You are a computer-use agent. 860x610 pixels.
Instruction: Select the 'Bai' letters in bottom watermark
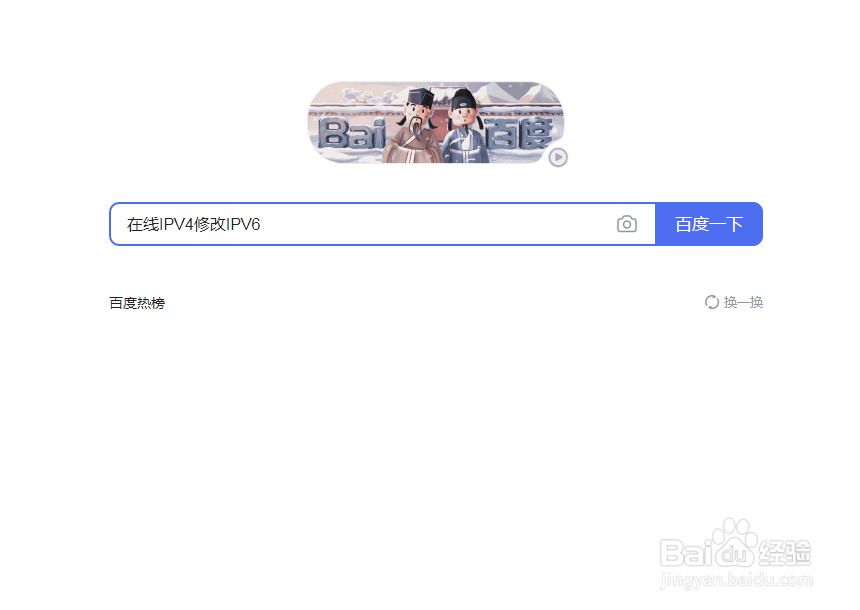coord(686,552)
